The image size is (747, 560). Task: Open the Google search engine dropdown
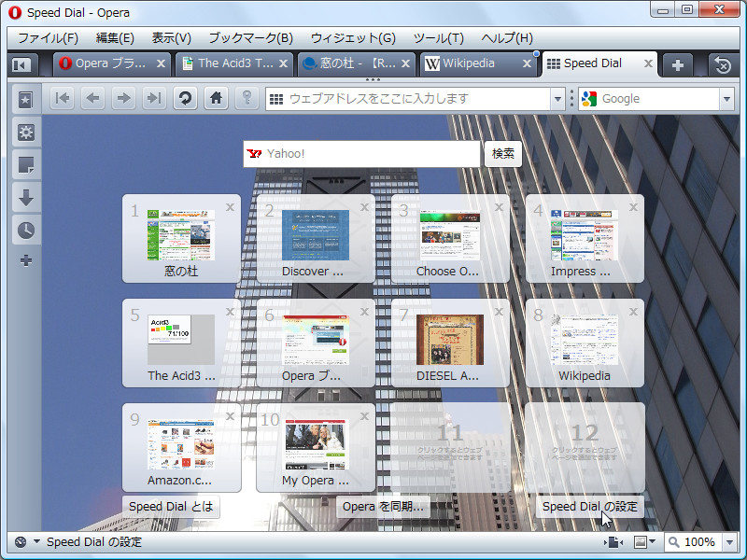click(x=726, y=99)
